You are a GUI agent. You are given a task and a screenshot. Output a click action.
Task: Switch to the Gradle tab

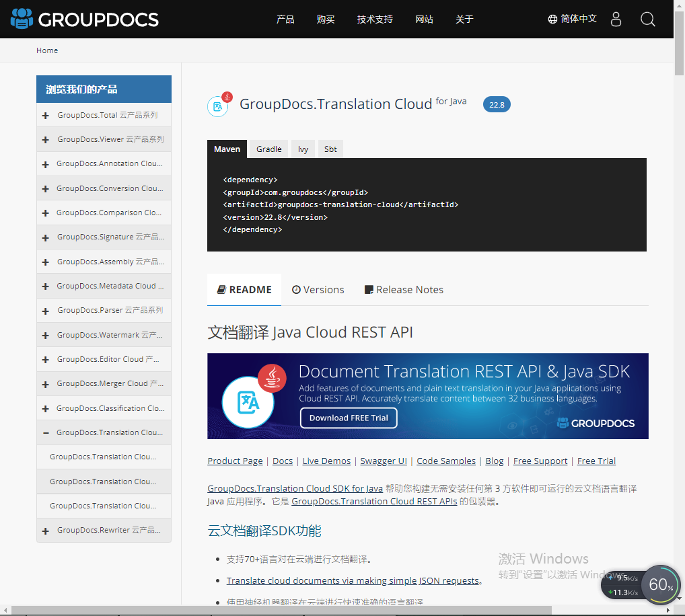click(x=268, y=149)
